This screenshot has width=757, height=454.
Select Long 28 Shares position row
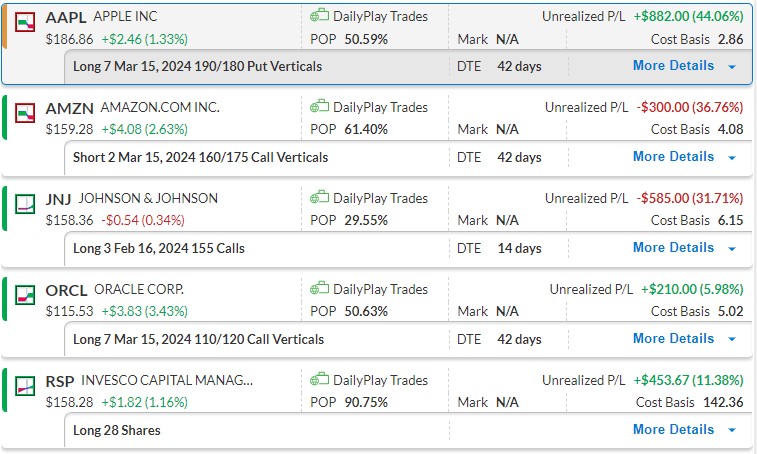tap(116, 430)
